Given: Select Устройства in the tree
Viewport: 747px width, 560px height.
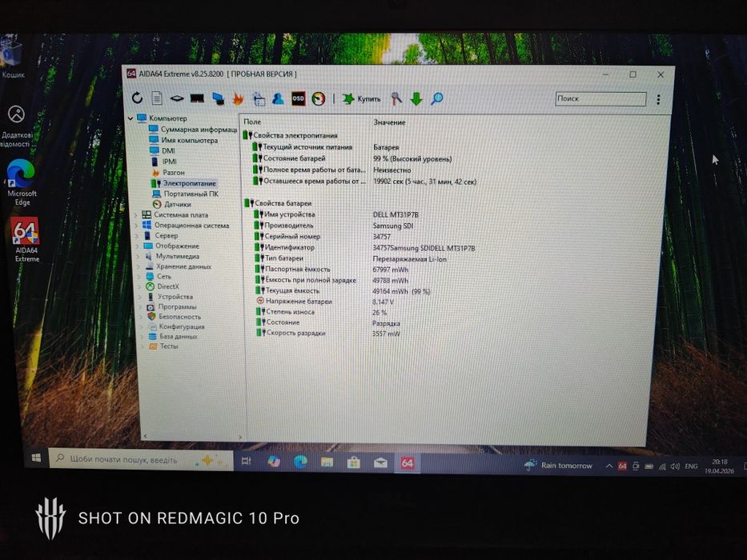Looking at the screenshot, I should coord(170,297).
